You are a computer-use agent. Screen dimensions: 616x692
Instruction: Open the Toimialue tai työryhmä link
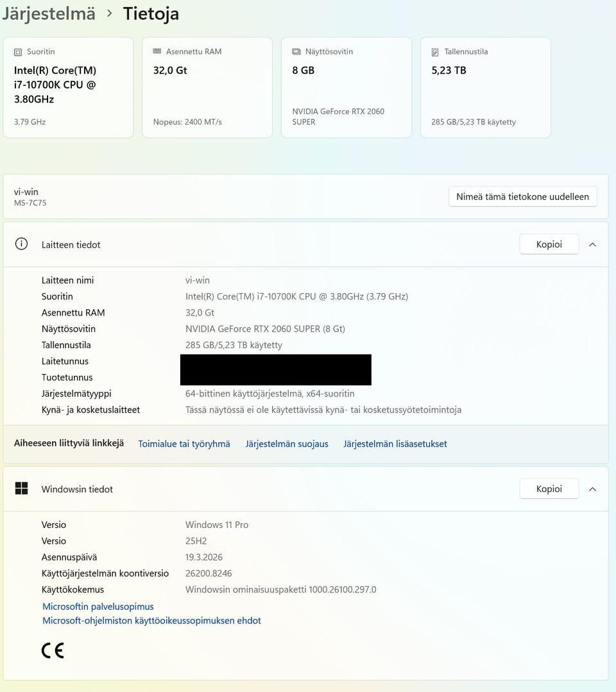pos(184,444)
